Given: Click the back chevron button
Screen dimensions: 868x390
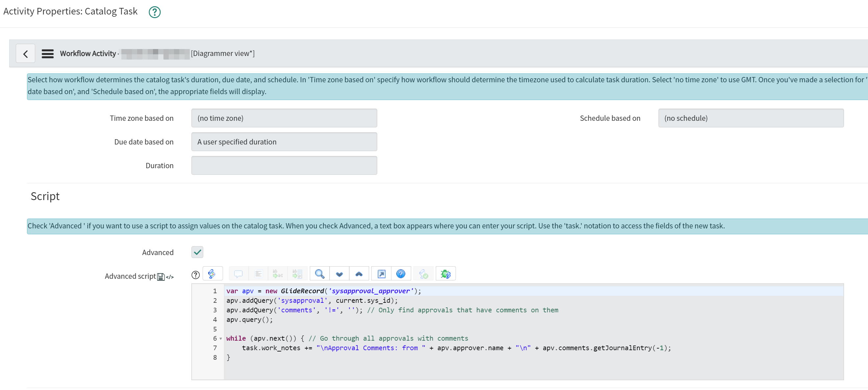Looking at the screenshot, I should tap(26, 53).
